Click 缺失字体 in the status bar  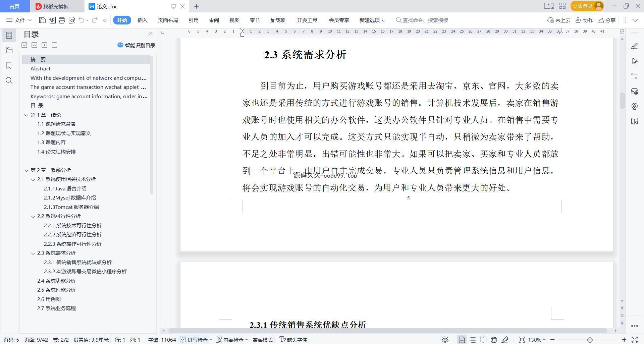pos(293,340)
